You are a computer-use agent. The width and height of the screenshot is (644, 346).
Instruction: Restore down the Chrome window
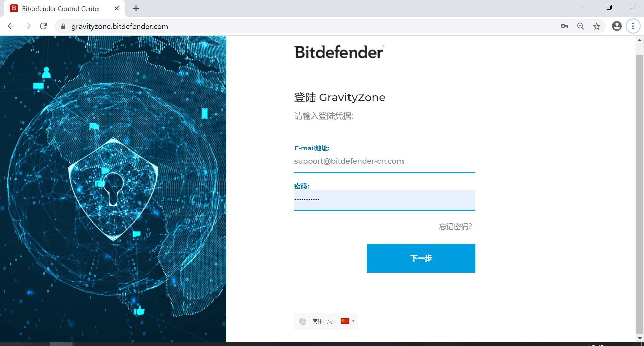tap(609, 7)
